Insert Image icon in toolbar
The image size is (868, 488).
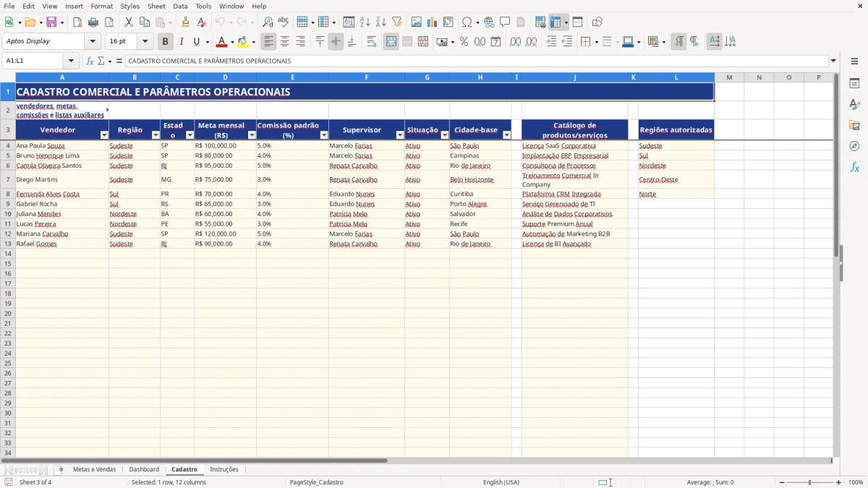(417, 22)
